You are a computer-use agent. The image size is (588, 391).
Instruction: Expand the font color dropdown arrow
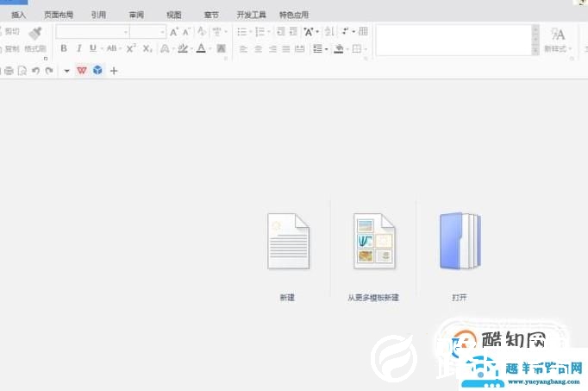click(x=210, y=49)
